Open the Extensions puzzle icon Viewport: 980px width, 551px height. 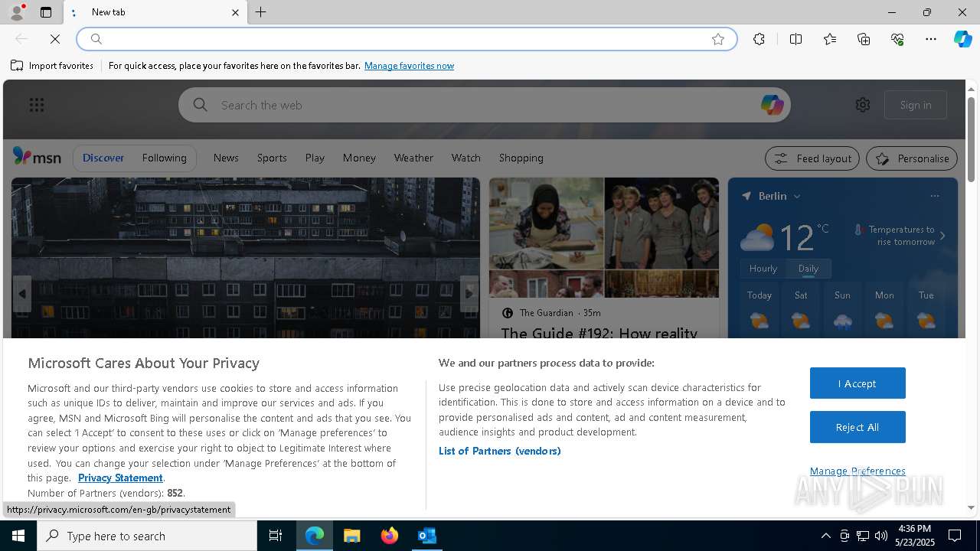(759, 39)
